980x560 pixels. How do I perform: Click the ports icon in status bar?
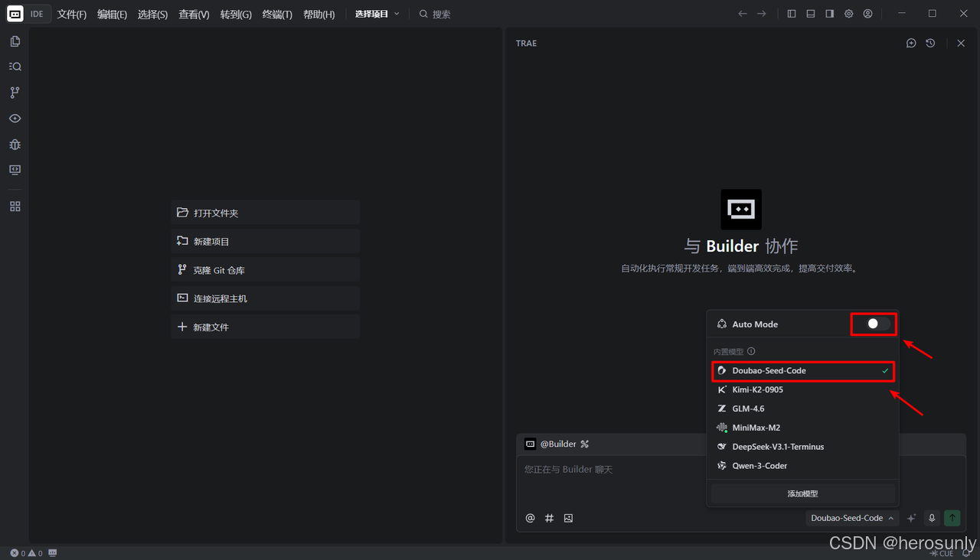pos(52,553)
